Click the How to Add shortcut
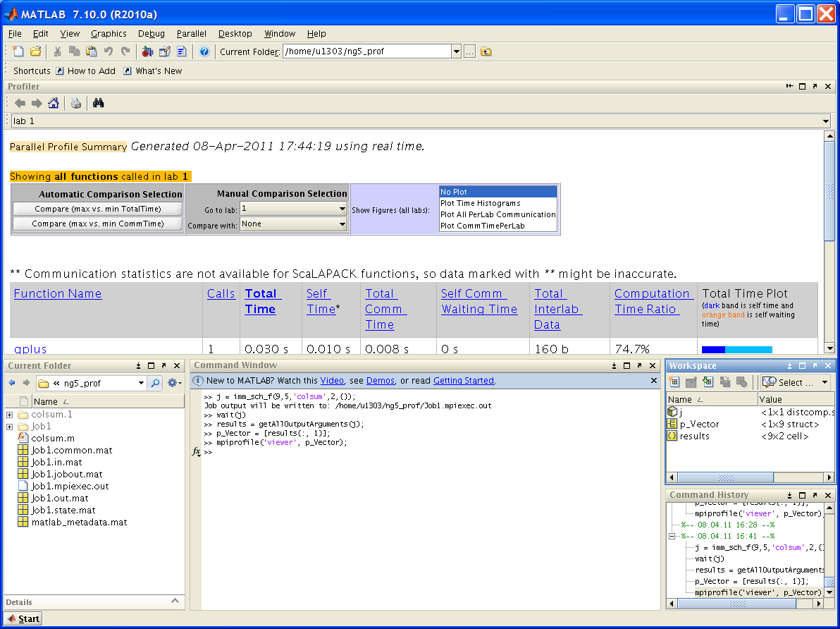This screenshot has height=629, width=840. tap(86, 71)
